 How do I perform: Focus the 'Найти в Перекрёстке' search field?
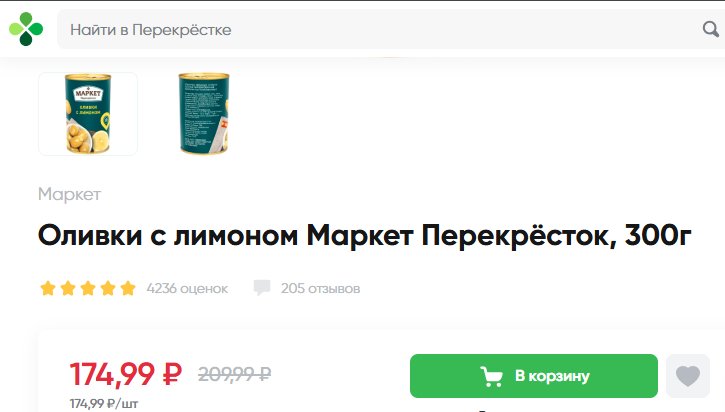[379, 29]
